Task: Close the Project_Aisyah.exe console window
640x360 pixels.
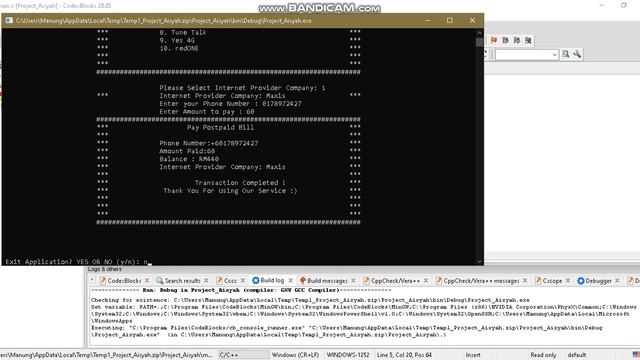Action: pyautogui.click(x=472, y=20)
